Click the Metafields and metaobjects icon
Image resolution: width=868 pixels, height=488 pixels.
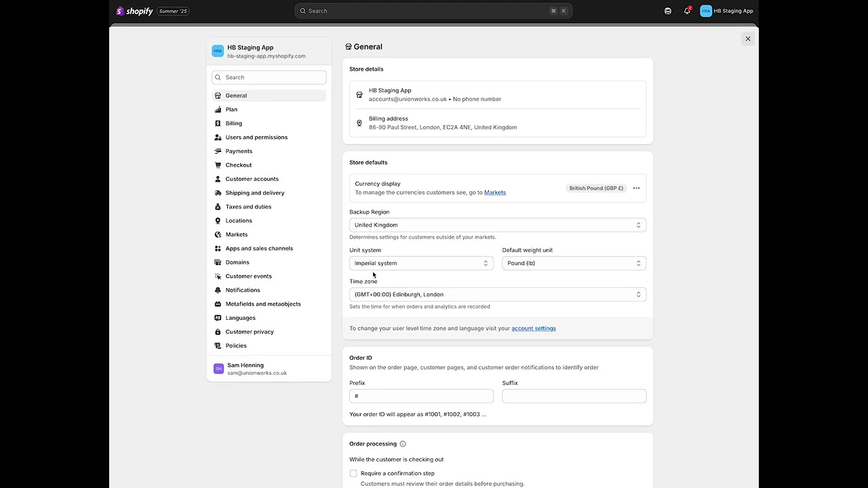(218, 304)
